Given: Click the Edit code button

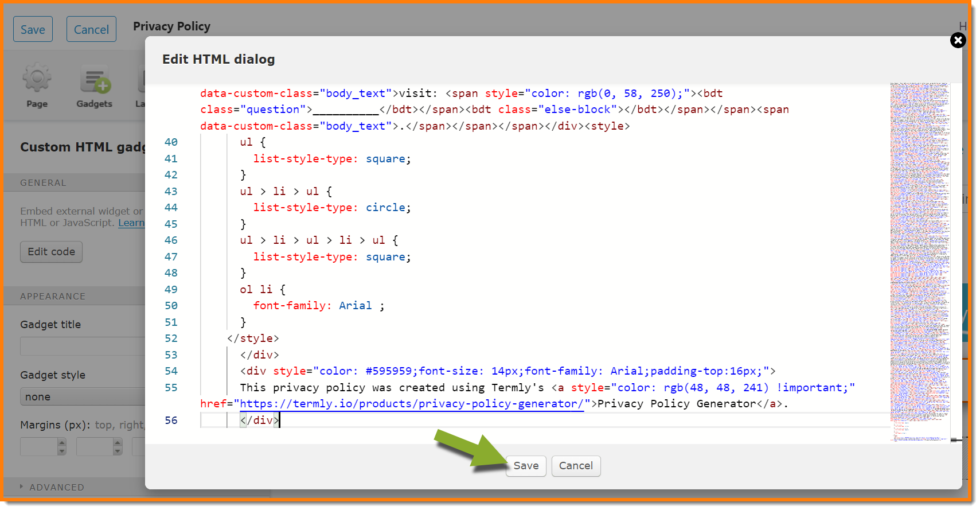Looking at the screenshot, I should click(x=51, y=252).
